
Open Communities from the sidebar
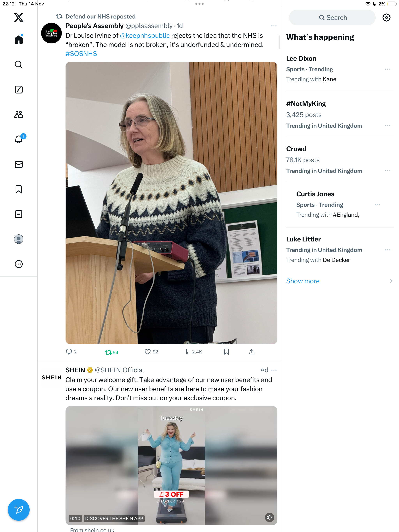tap(19, 115)
